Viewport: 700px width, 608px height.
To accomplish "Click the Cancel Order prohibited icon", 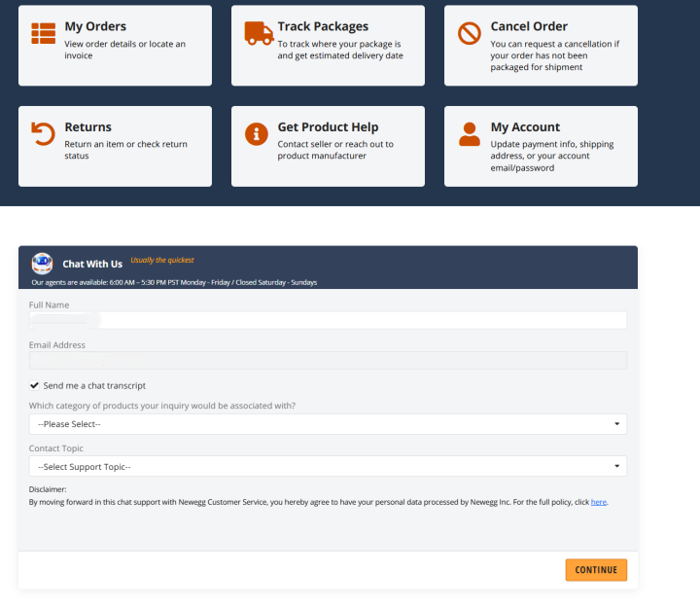I will (470, 33).
